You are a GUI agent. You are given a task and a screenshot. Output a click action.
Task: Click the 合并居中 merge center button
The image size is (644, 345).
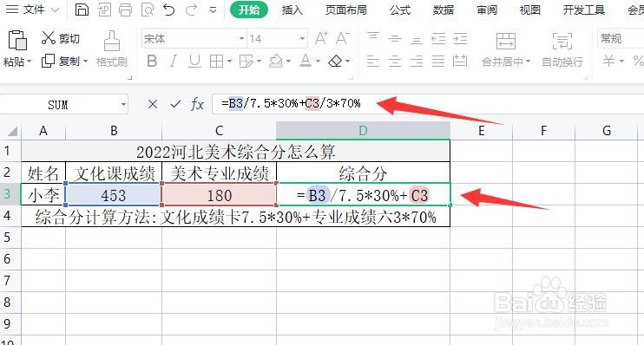[x=506, y=49]
